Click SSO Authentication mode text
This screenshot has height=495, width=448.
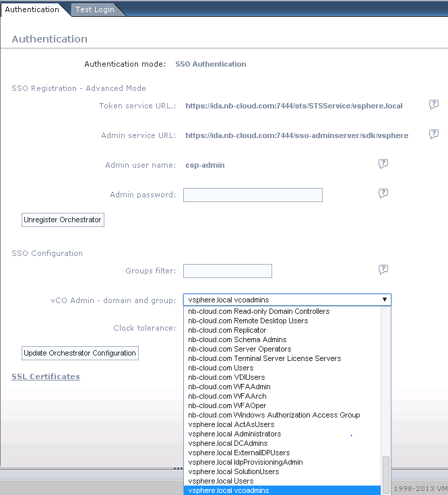pyautogui.click(x=211, y=64)
